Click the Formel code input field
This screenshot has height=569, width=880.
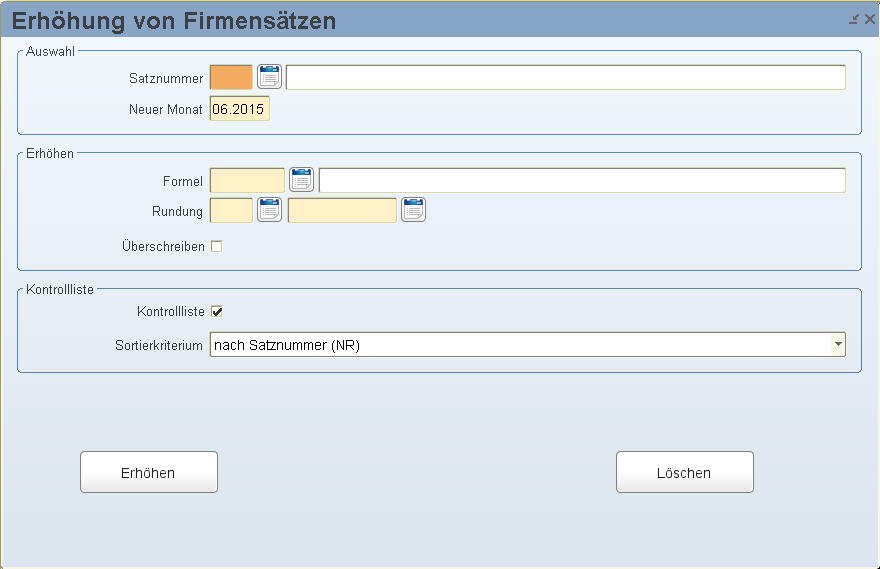tap(248, 181)
